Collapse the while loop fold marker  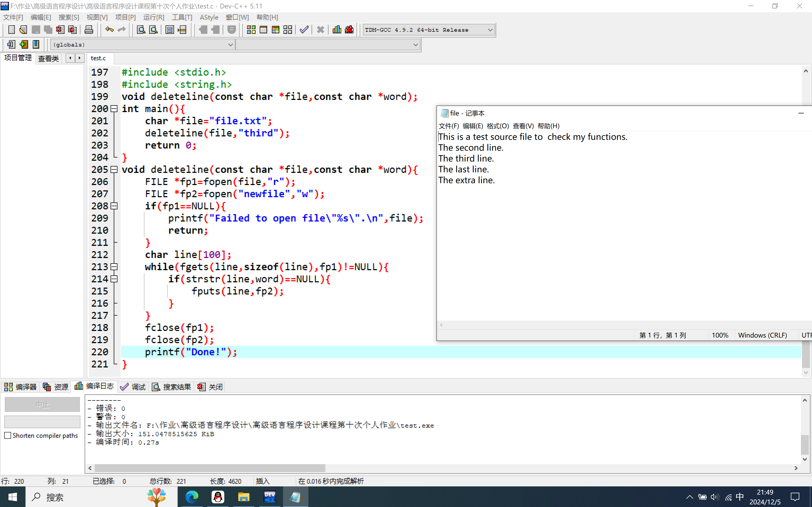(114, 267)
